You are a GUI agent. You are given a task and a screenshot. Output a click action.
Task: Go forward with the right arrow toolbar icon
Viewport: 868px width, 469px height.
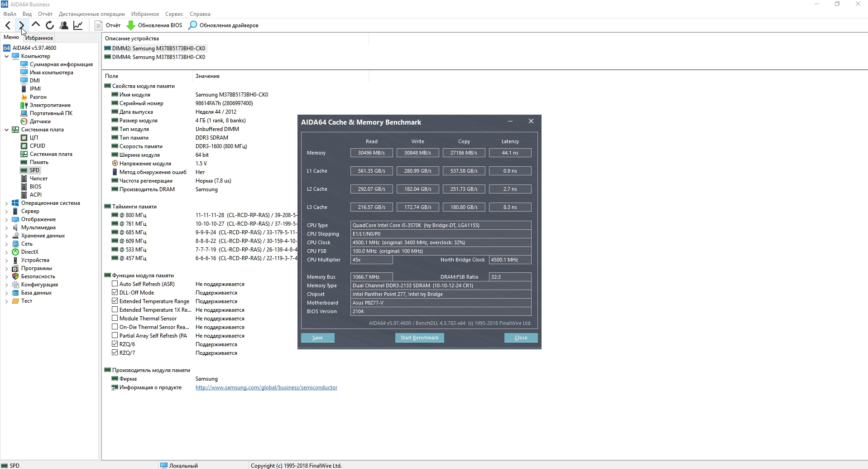[x=21, y=25]
